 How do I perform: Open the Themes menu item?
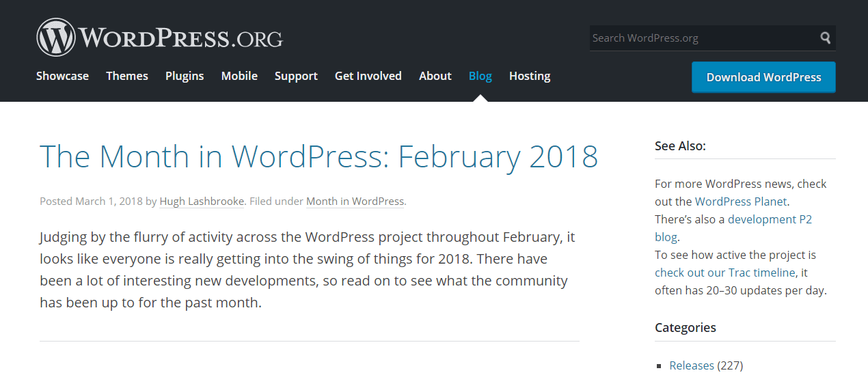coord(127,76)
